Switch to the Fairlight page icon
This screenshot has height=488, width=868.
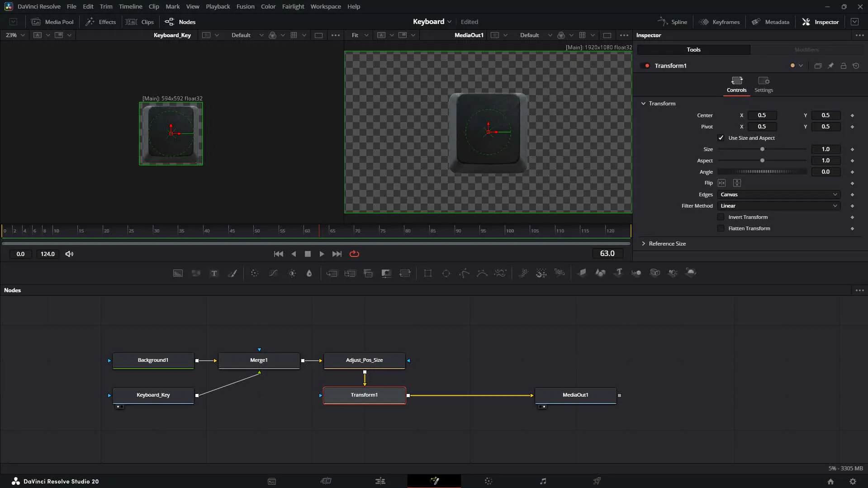[x=543, y=481]
